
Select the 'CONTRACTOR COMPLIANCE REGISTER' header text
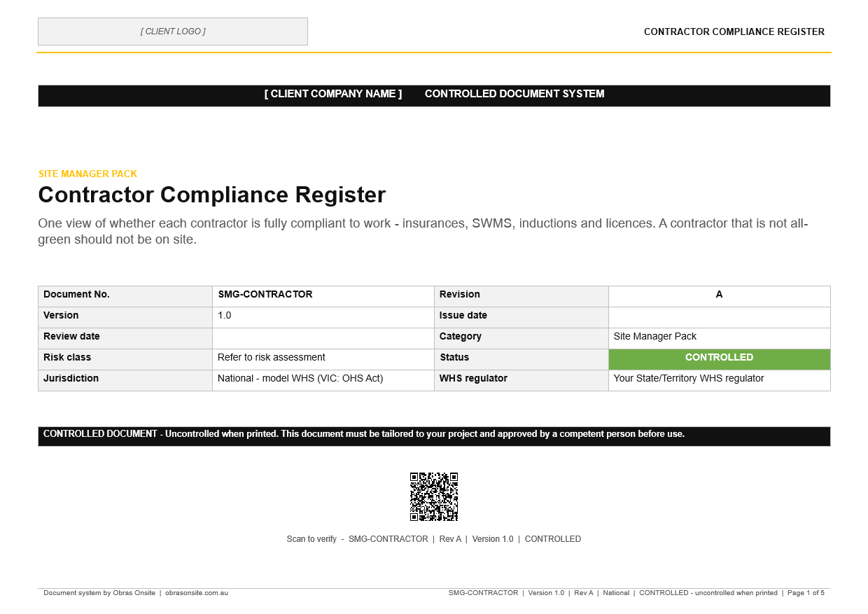point(734,32)
